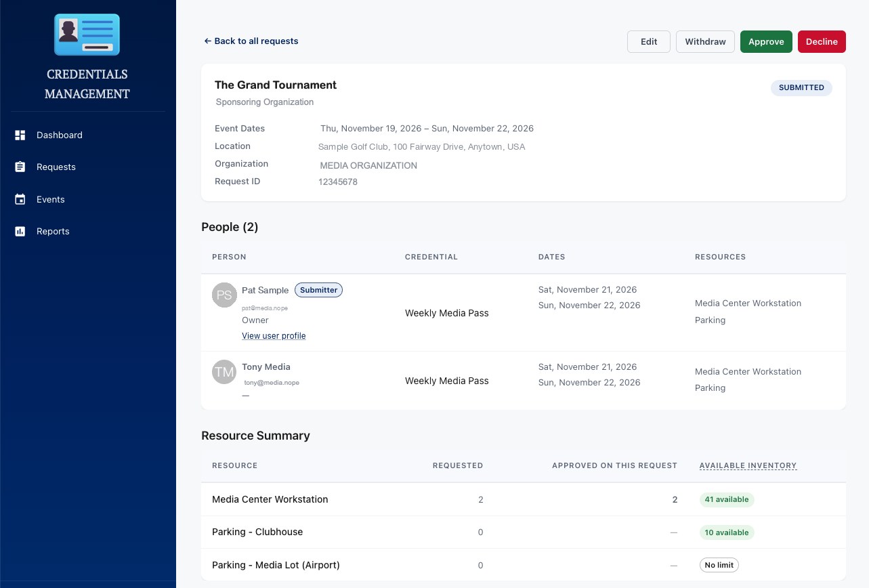
Task: Click Weekly Media Pass in Pat Sample's row
Action: coord(447,313)
